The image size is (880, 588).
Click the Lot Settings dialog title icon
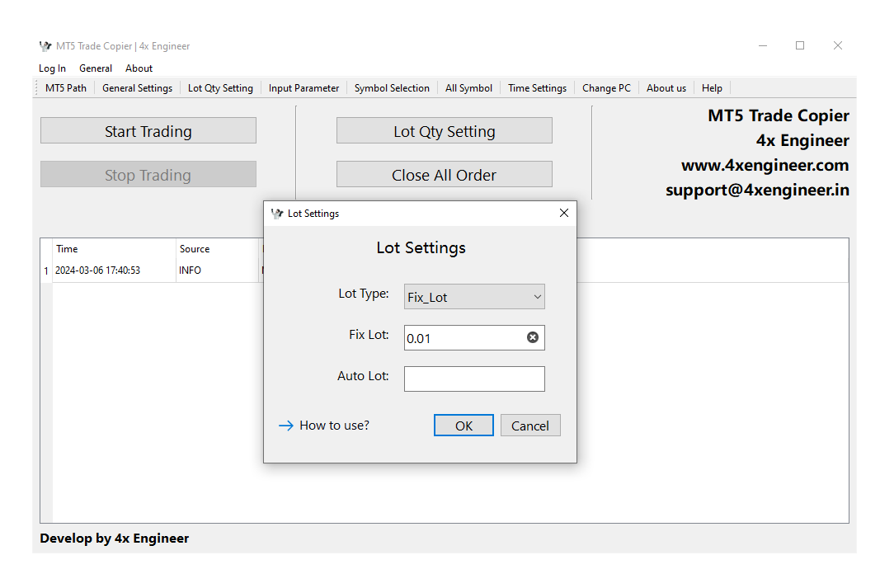tap(277, 214)
